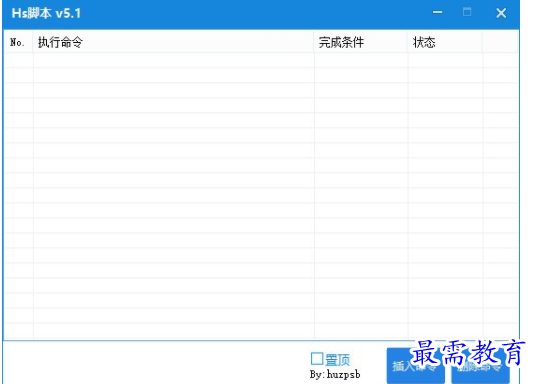Close the Hs脚本 v5.1 window
Image resolution: width=534 pixels, height=384 pixels.
[501, 13]
